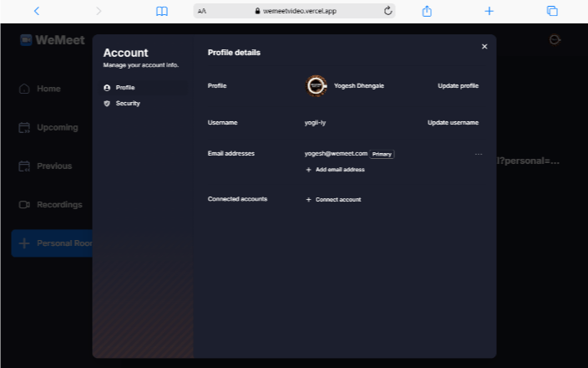
Task: Click the WeMeet logo icon
Action: [x=26, y=40]
